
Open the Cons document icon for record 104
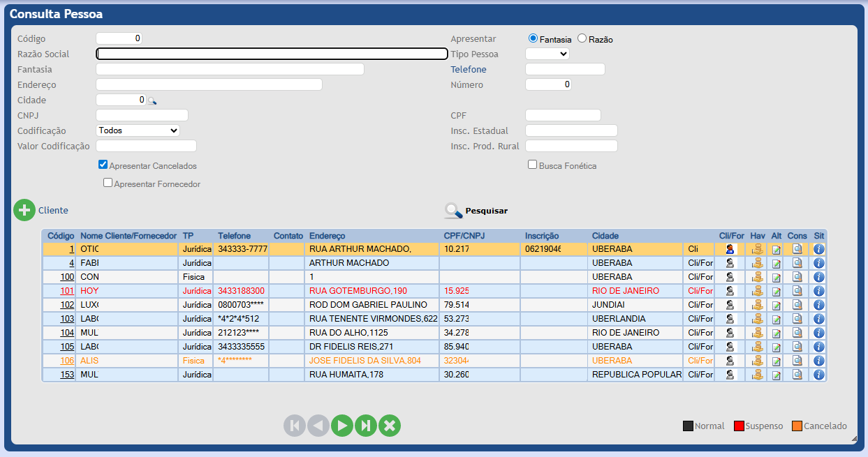click(x=797, y=332)
